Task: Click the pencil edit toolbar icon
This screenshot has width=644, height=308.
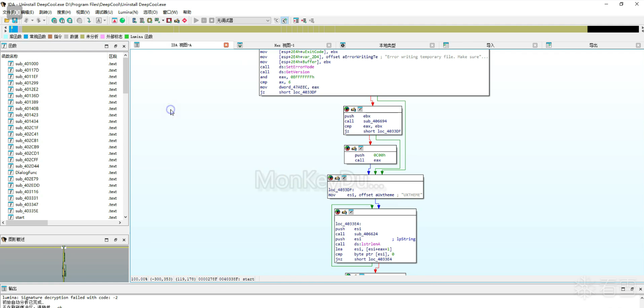Action: [177, 20]
